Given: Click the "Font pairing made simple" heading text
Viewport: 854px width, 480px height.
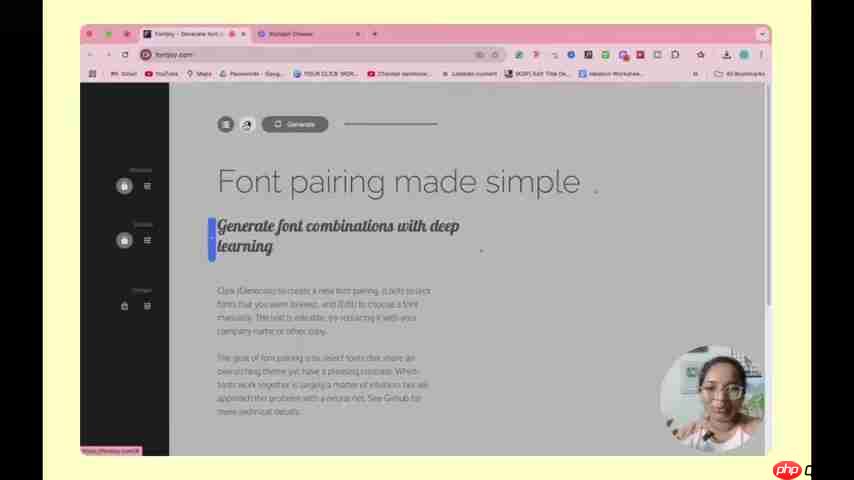Looking at the screenshot, I should [398, 182].
